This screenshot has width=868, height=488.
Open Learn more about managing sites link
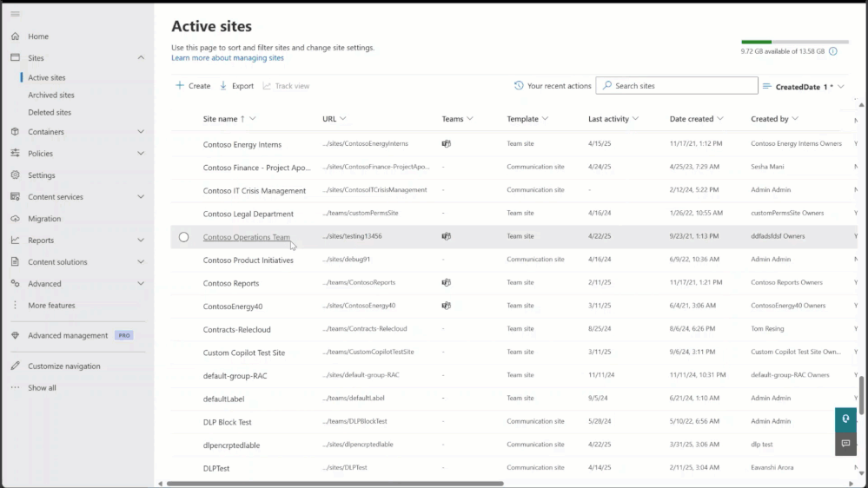click(x=228, y=57)
